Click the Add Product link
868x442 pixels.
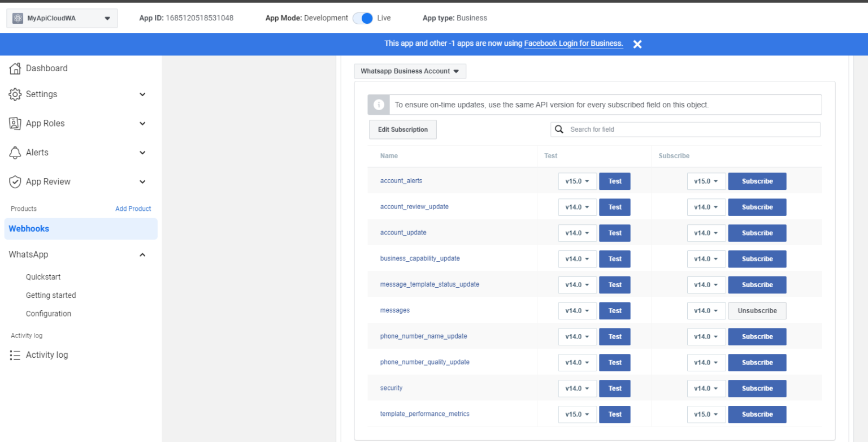tap(133, 209)
